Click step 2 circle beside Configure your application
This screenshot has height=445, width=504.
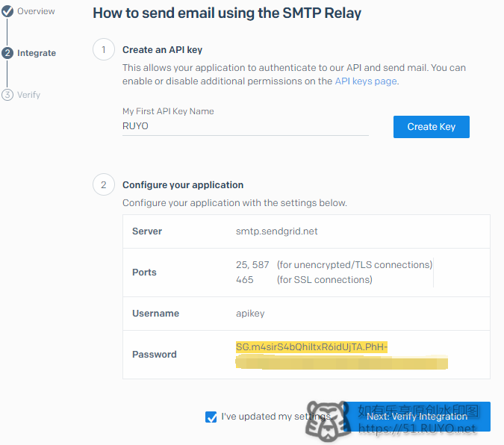point(104,184)
